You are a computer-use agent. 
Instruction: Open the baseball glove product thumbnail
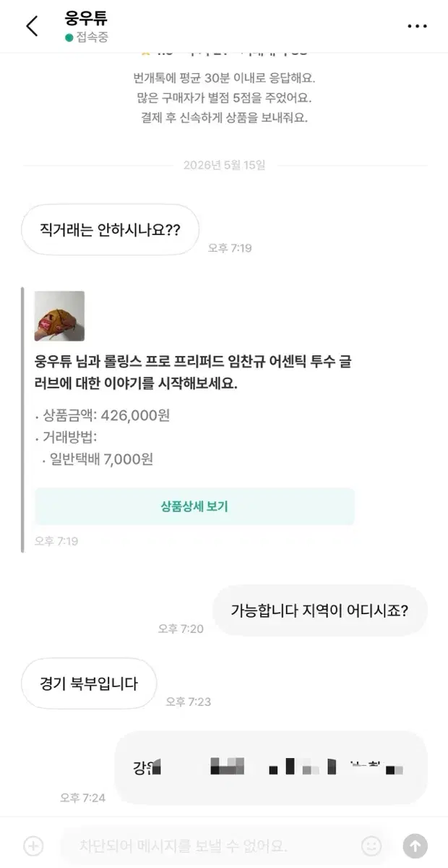(59, 316)
